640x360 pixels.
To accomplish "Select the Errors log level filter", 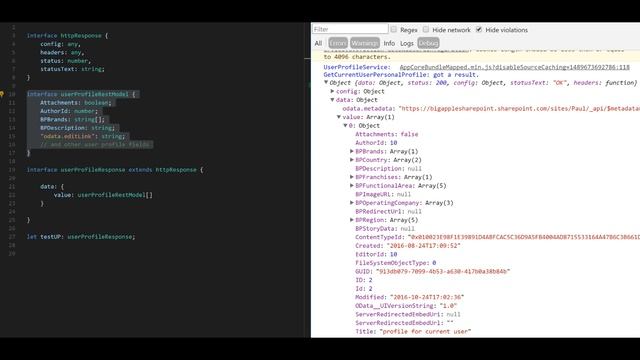I will pyautogui.click(x=338, y=43).
